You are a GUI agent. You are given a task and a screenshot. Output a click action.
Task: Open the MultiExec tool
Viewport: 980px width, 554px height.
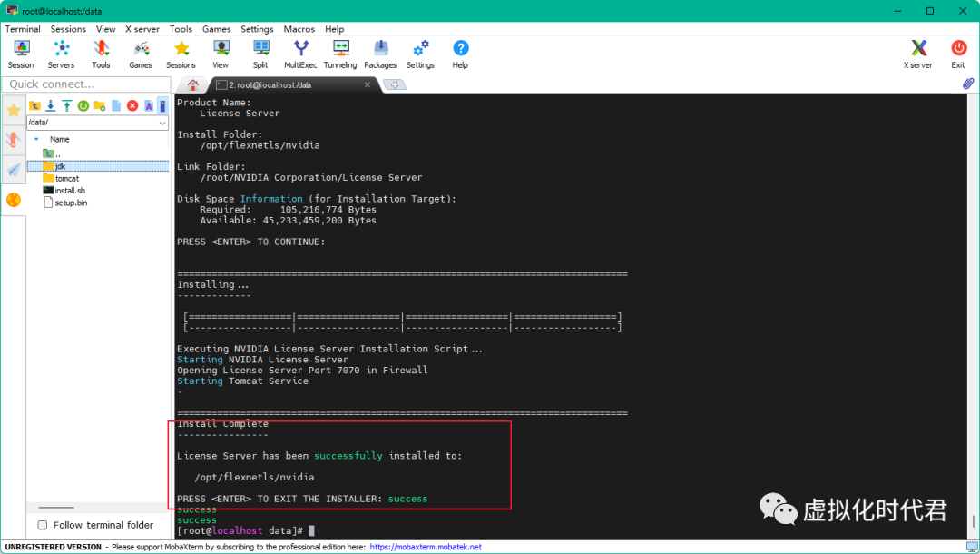tap(300, 54)
